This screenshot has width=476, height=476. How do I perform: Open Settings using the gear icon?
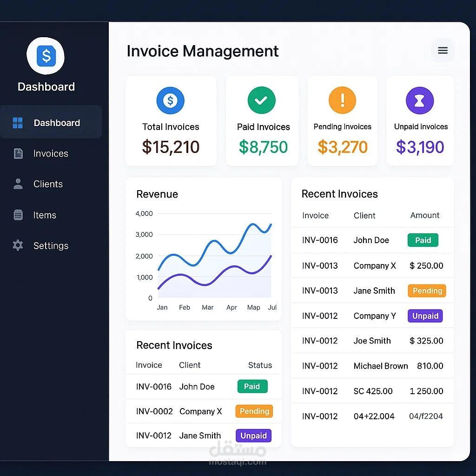[x=18, y=245]
